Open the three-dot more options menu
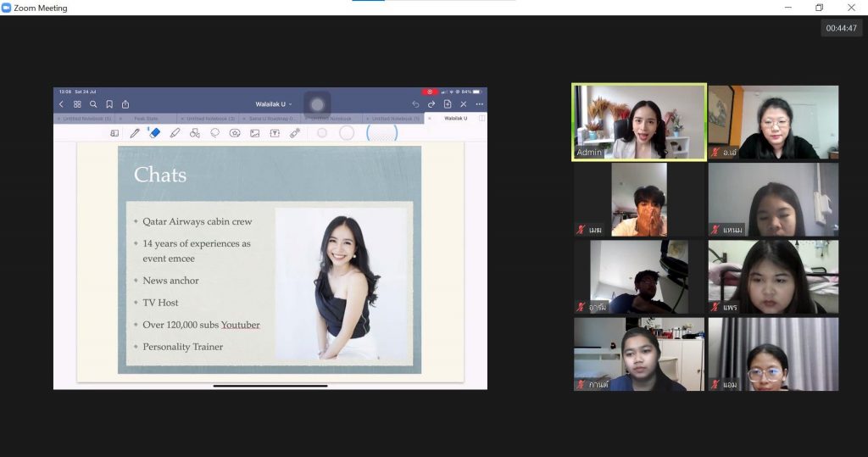Image resolution: width=868 pixels, height=457 pixels. point(480,104)
